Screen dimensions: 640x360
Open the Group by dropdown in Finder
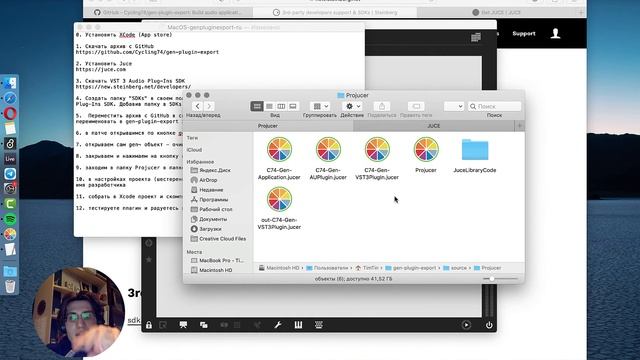320,106
